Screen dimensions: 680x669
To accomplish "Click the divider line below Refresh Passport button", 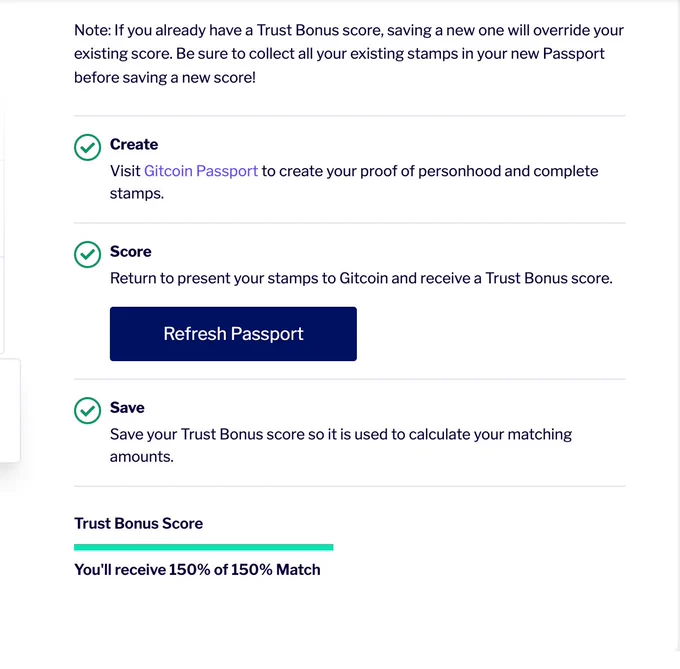I will tap(350, 379).
